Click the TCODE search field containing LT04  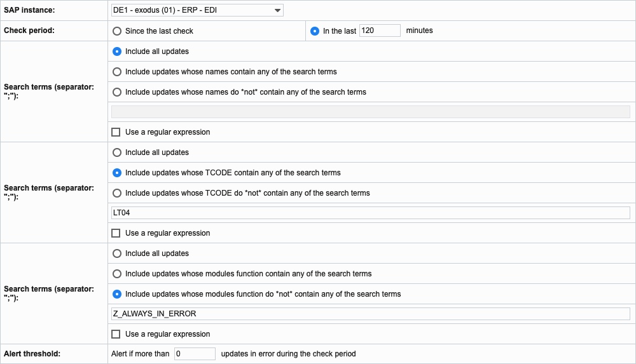tap(370, 213)
